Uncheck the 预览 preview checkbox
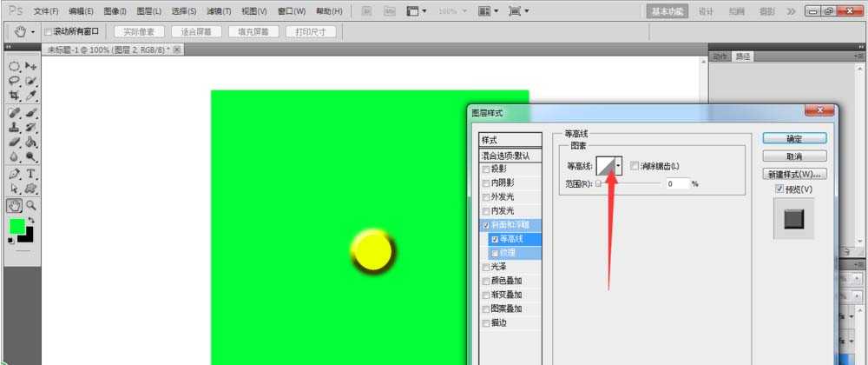Screen dimensions: 868x365 [779, 189]
